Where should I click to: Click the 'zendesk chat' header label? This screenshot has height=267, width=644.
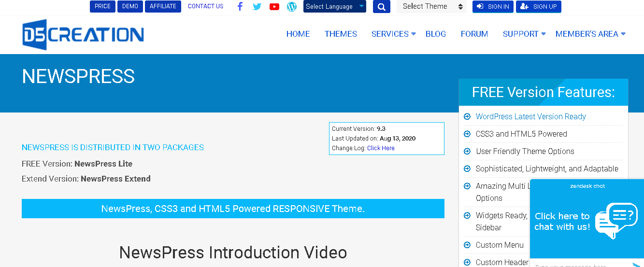pos(587,186)
